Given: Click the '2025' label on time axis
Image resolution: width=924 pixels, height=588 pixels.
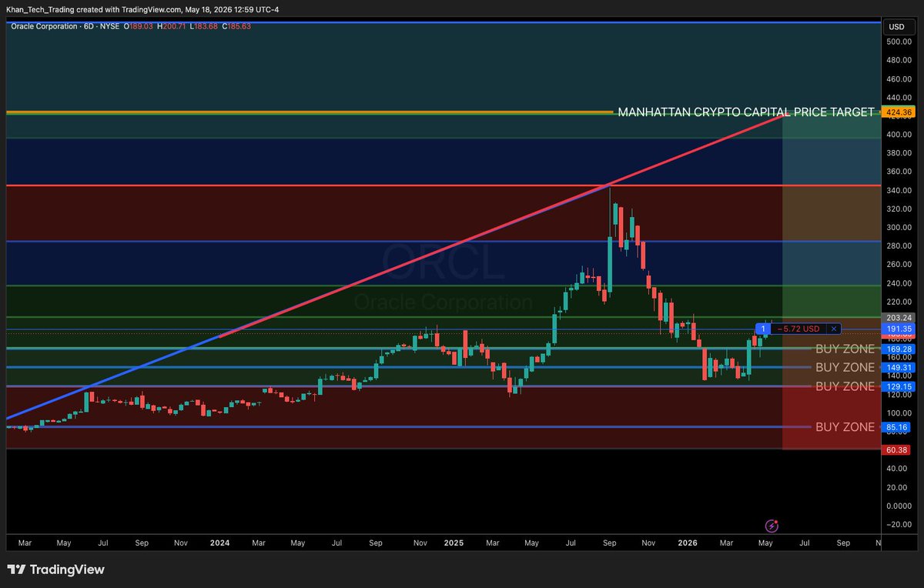Looking at the screenshot, I should (454, 543).
